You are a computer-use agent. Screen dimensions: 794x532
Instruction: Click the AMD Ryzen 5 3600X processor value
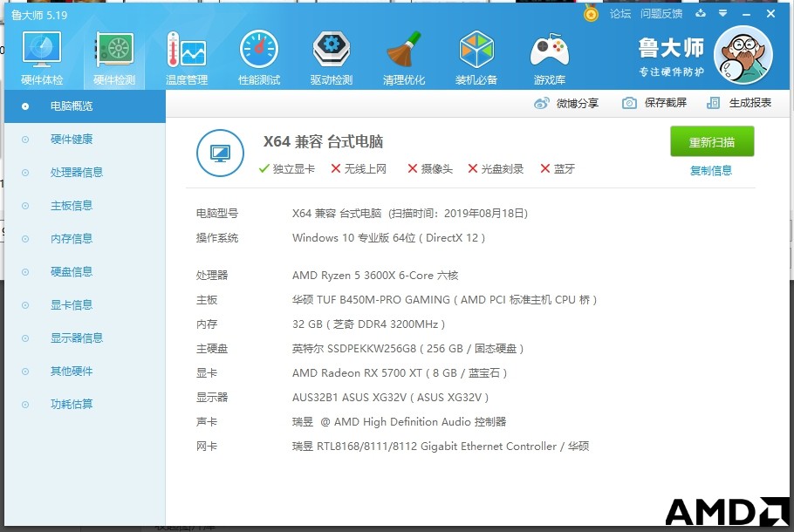point(375,276)
